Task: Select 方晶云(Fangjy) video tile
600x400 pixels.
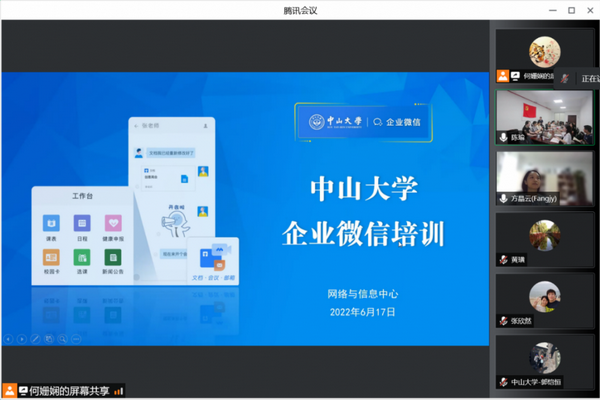Action: [x=544, y=177]
